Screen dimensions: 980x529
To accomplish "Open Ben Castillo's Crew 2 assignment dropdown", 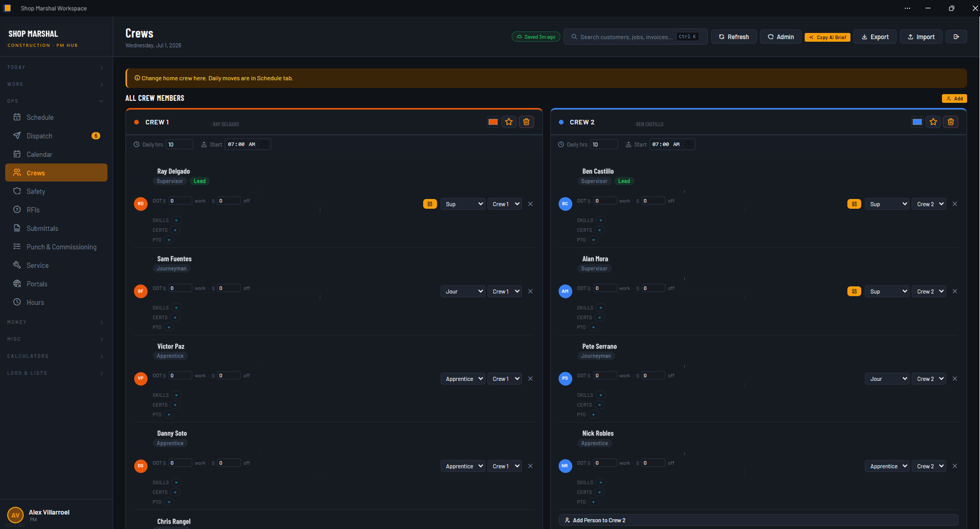I will point(929,204).
